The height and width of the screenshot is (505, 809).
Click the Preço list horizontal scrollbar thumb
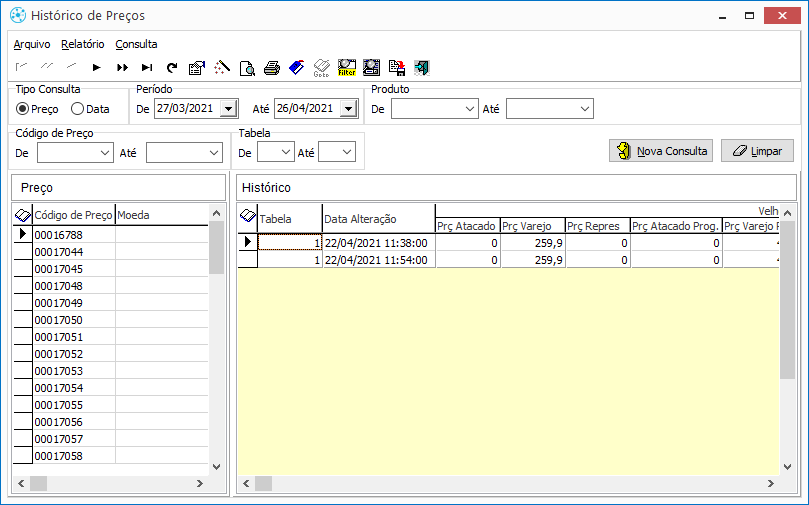(38, 483)
